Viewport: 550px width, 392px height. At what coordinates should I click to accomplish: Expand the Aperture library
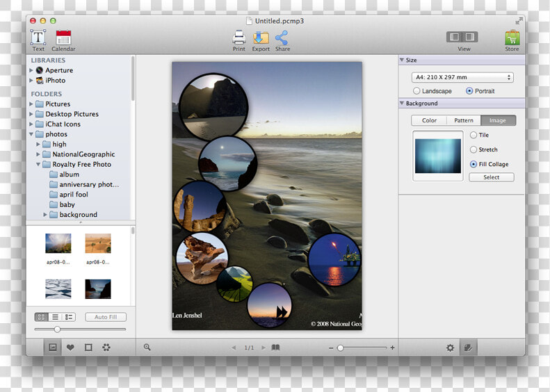pyautogui.click(x=31, y=70)
